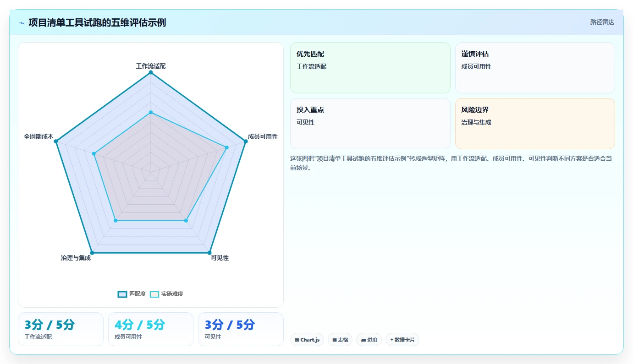Screen dimensions: 633x364
Task: Click the page title 项目清单工具试跑的五维评估示例
Action: [x=97, y=22]
